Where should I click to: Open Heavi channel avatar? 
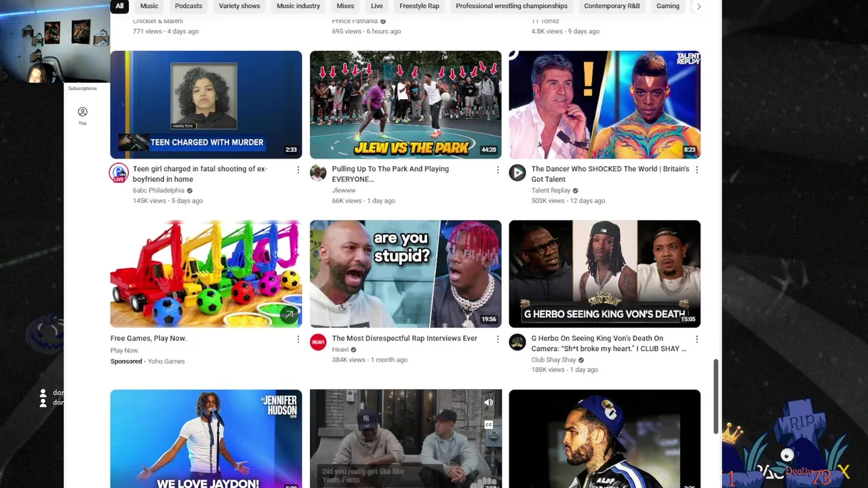pos(318,342)
